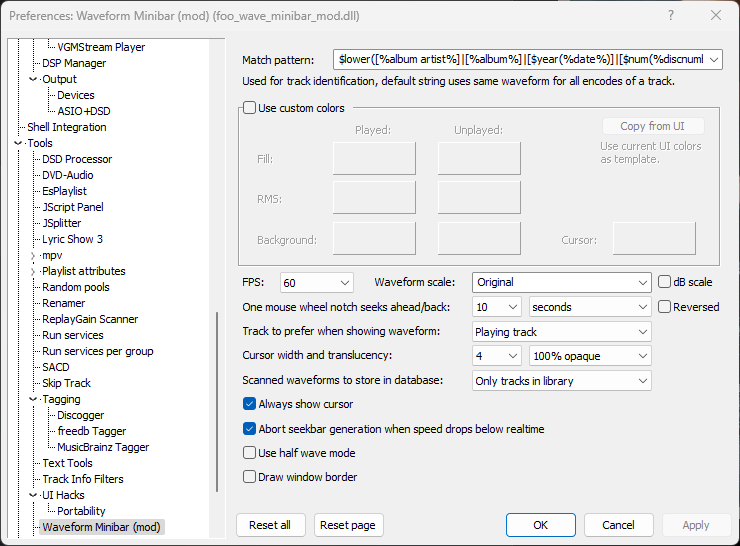Select ReplayGain Scanner page

(x=90, y=319)
